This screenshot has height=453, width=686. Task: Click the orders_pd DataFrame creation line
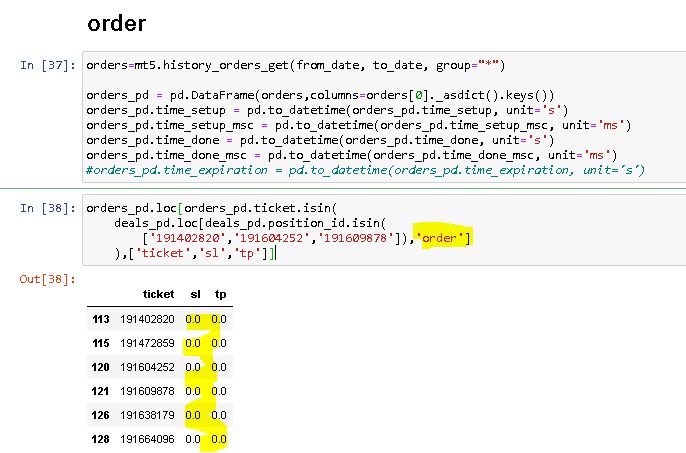coord(320,95)
